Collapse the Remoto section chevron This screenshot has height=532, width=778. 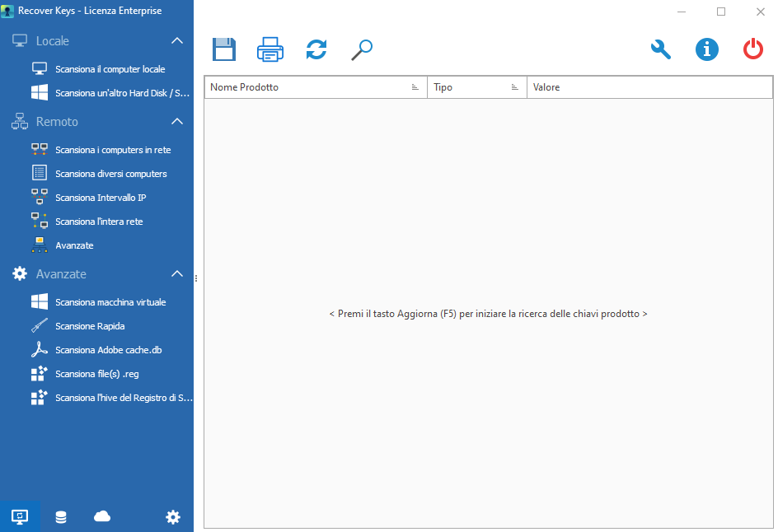(x=177, y=122)
